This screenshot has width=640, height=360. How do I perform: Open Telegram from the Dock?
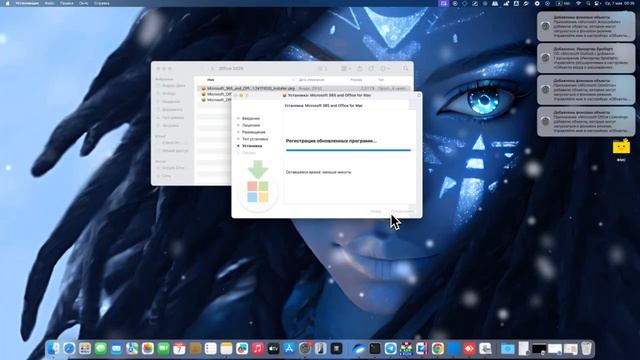point(391,349)
